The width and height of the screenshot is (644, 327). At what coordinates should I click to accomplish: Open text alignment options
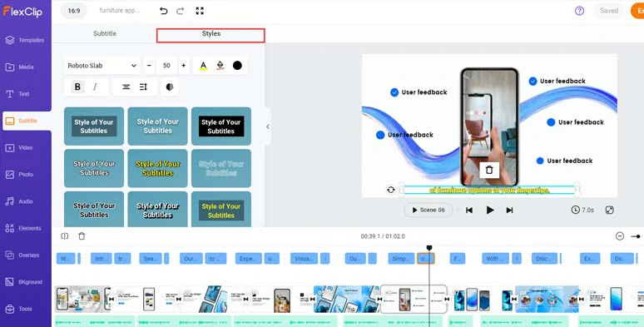pos(126,87)
